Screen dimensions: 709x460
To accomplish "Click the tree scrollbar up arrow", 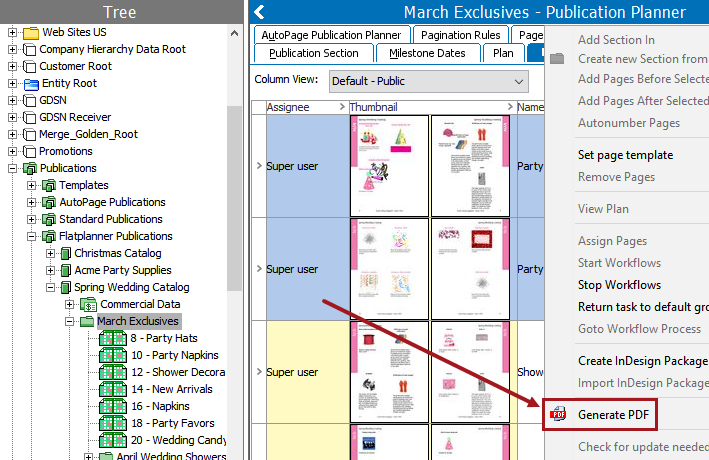I will (x=234, y=33).
